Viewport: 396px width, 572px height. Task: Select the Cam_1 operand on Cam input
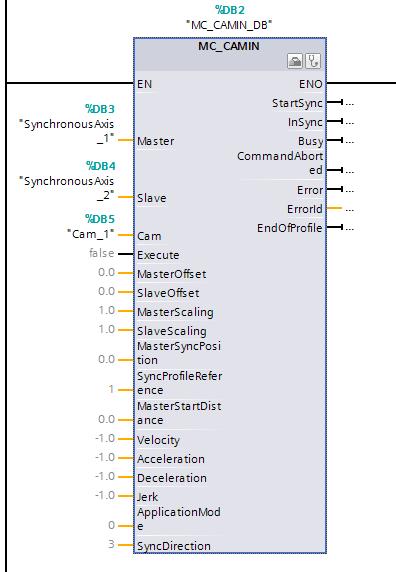point(91,234)
